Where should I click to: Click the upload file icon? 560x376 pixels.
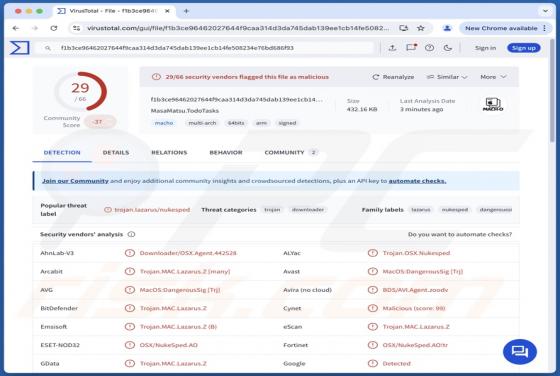(392, 48)
